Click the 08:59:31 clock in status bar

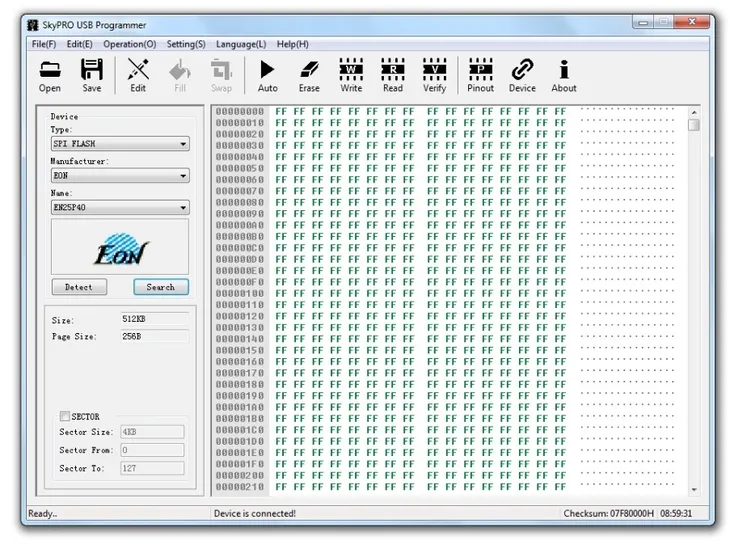pos(676,513)
